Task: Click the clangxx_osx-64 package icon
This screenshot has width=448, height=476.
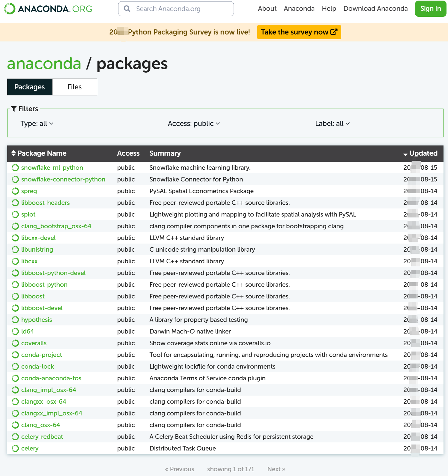Action: (15, 402)
